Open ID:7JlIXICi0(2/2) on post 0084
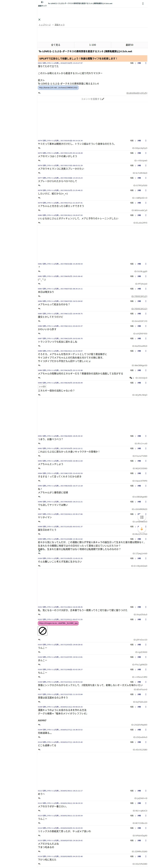The image size is (148, 868). [139, 309]
